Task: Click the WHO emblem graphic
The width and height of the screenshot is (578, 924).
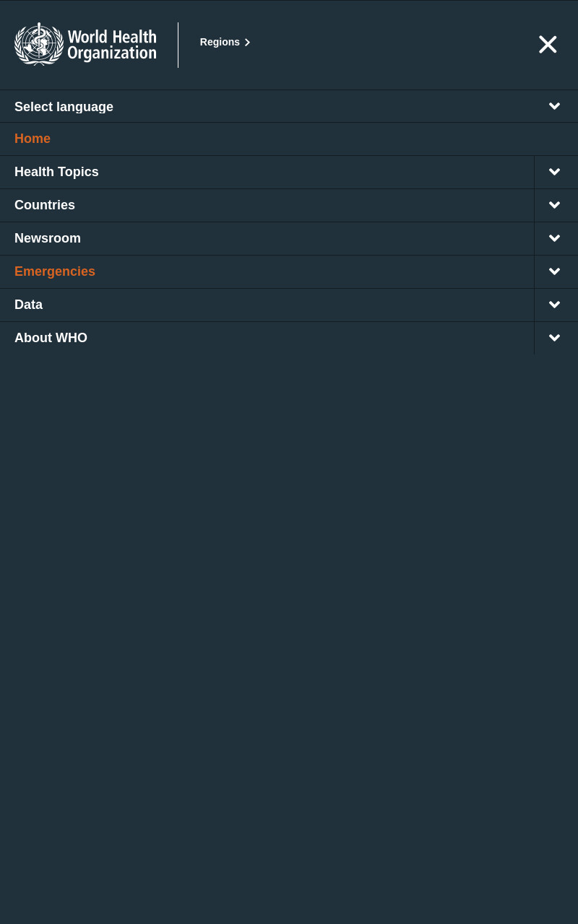Action: click(x=39, y=44)
